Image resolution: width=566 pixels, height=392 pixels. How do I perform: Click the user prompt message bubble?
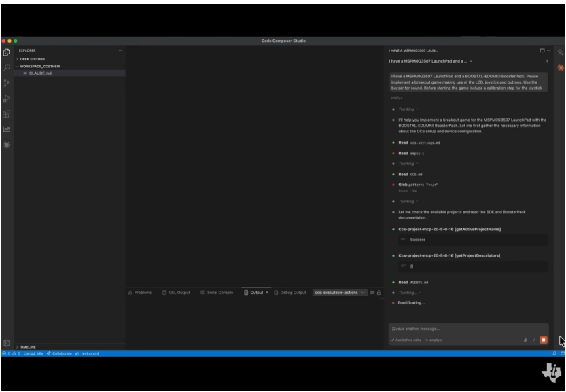pyautogui.click(x=469, y=82)
